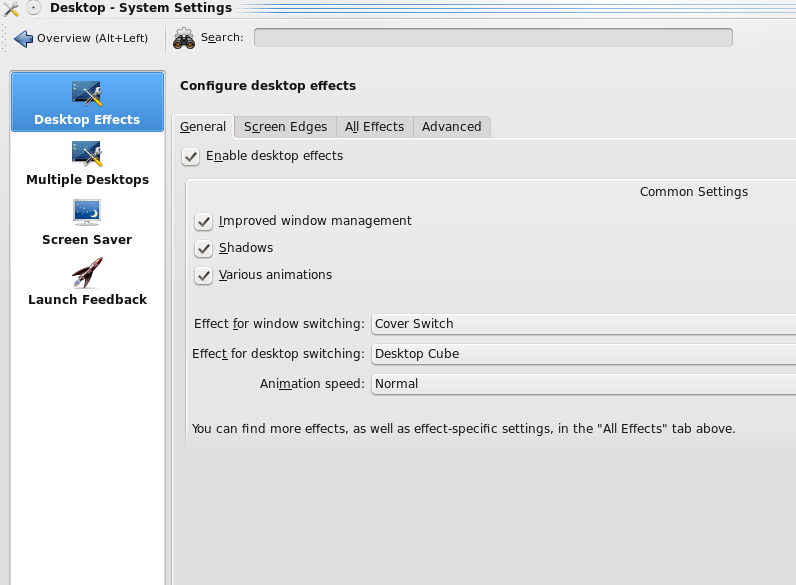
Task: Click the round title bar button
Action: 34,8
